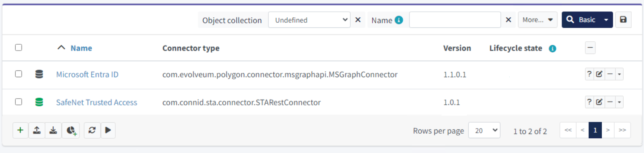Clear the Name filter with X
This screenshot has height=153, width=644.
(x=509, y=20)
